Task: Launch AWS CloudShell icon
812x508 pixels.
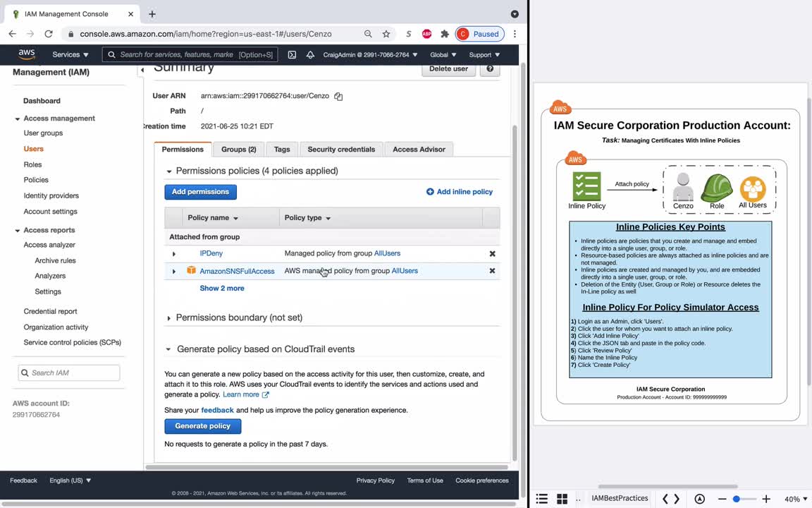Action: coord(292,54)
